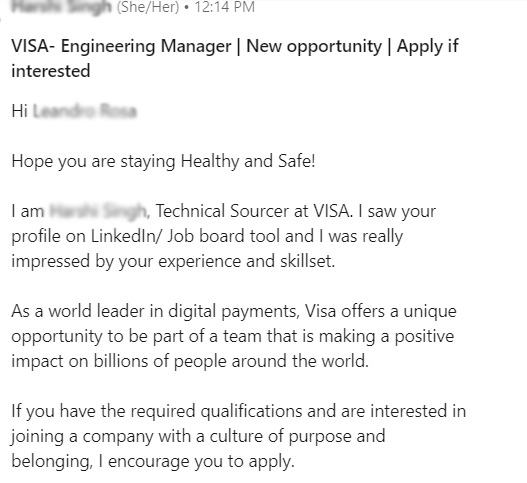This screenshot has height=483, width=527.
Task: Click the 'Apply if' text in the subject
Action: click(428, 46)
